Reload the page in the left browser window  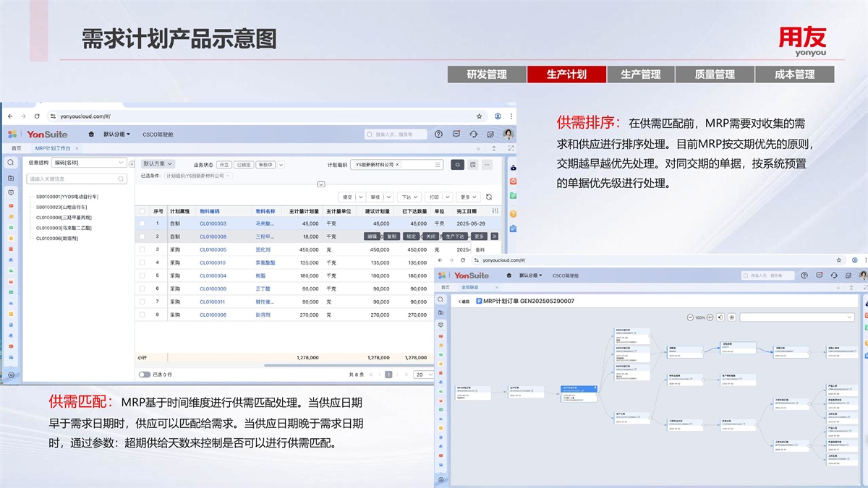pyautogui.click(x=37, y=116)
